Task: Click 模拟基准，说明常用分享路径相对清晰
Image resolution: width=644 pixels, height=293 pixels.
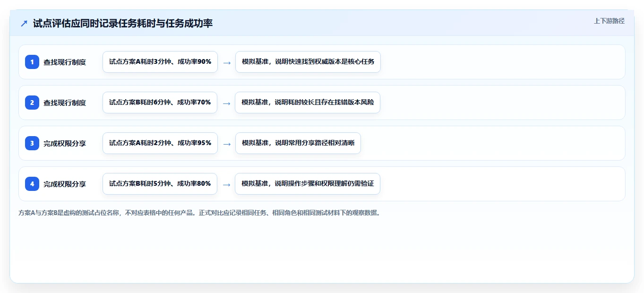Action: pos(298,143)
